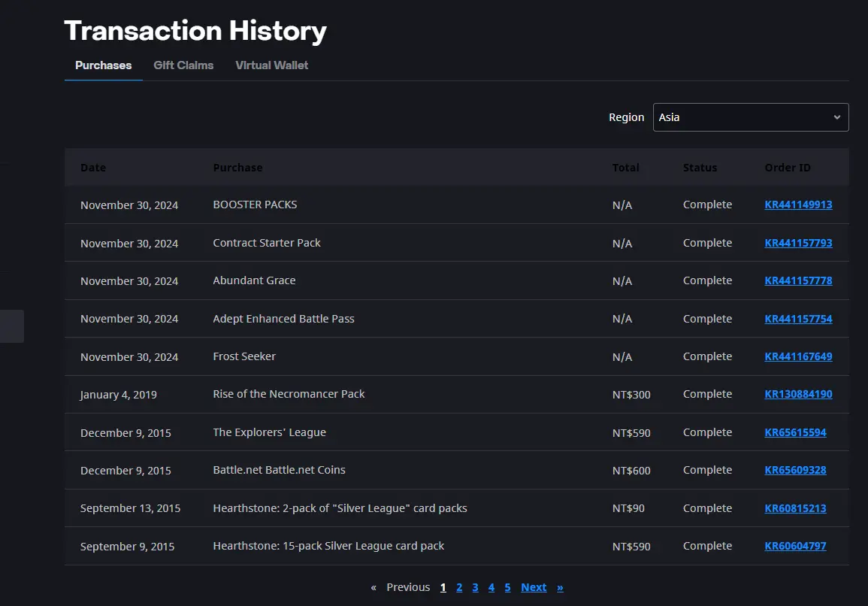Open the Virtual Wallet tab

click(x=272, y=65)
